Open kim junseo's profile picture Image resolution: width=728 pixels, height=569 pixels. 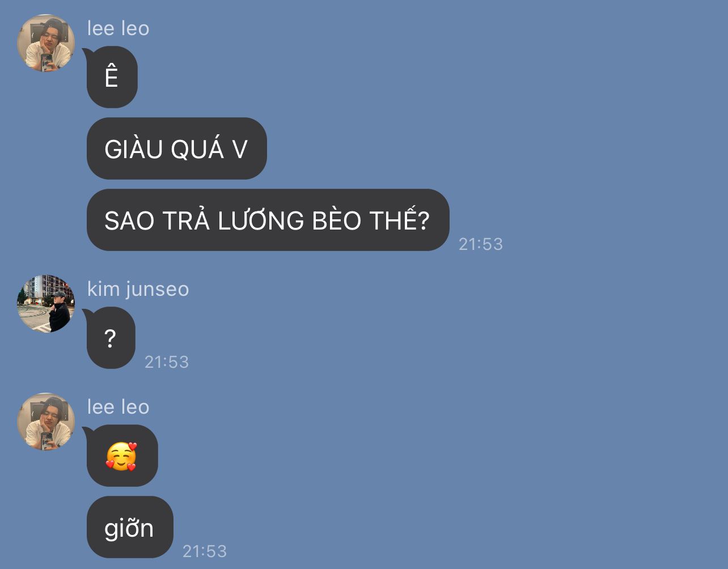(x=46, y=304)
